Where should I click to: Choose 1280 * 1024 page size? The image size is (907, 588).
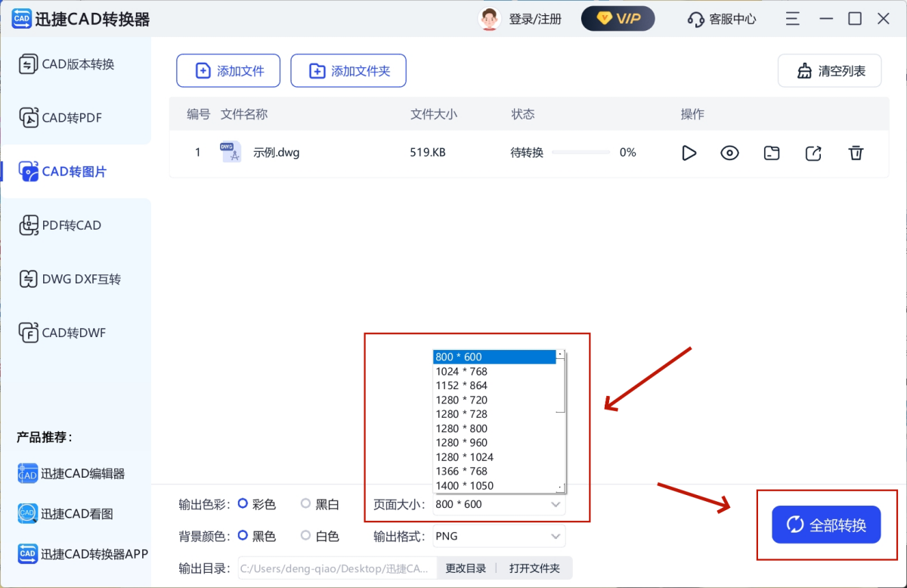[x=494, y=457]
